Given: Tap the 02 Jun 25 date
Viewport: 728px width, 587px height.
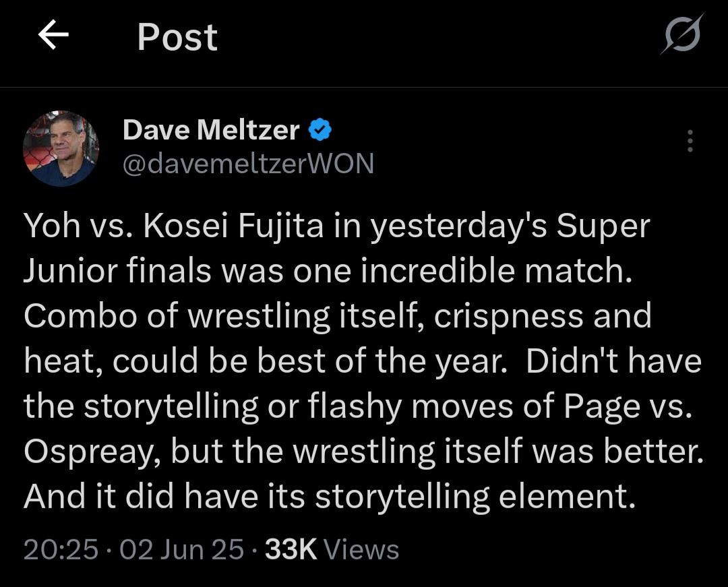Looking at the screenshot, I should 181,550.
